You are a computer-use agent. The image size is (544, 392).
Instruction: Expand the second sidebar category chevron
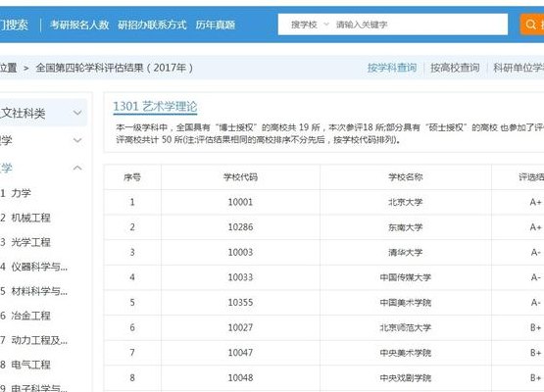coord(77,140)
